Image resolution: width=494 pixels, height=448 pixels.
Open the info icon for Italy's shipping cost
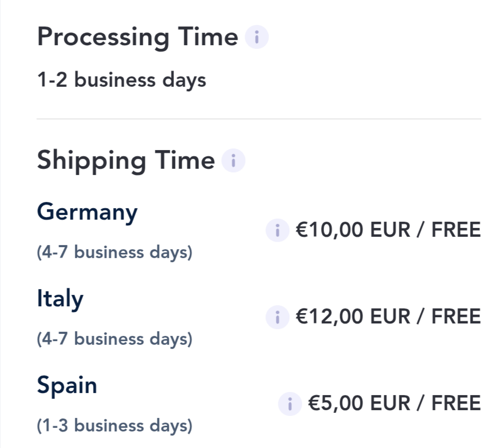(277, 317)
